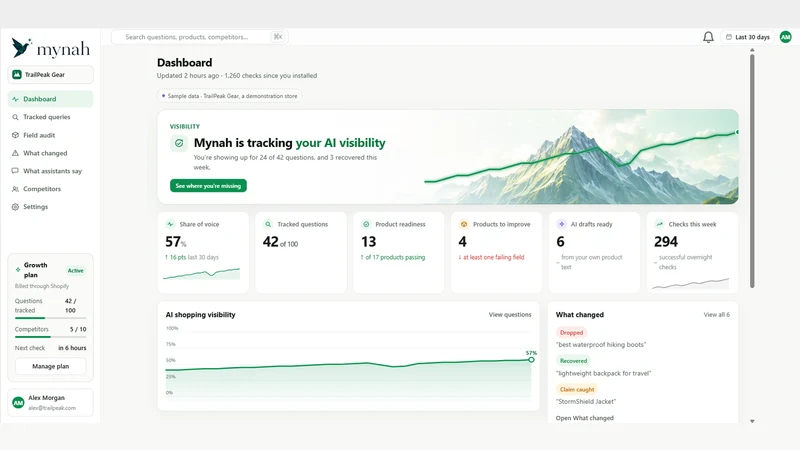Viewport: 800px width, 450px height.
Task: Click "lightweight backpack for travel" entry
Action: (604, 373)
